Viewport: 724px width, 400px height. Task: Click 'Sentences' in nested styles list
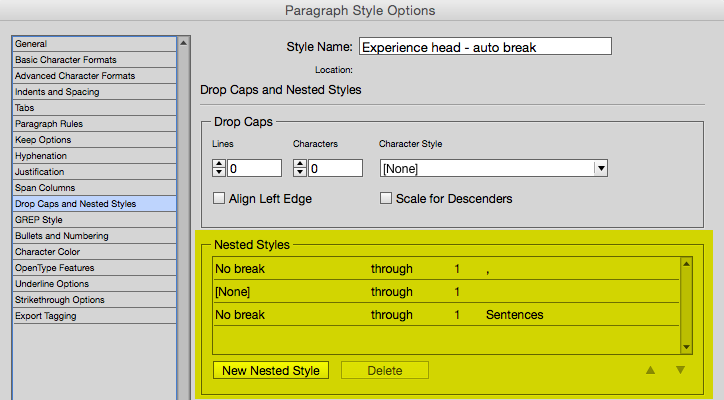click(x=514, y=315)
